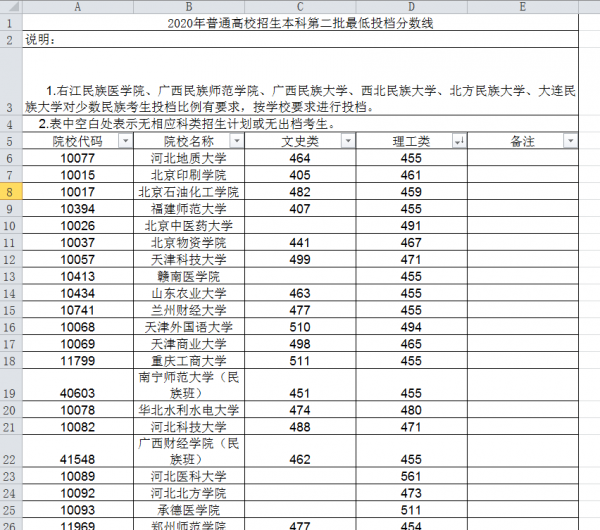Screen dimensions: 600x530
Task: Select code cell 11799
Action: 78,360
